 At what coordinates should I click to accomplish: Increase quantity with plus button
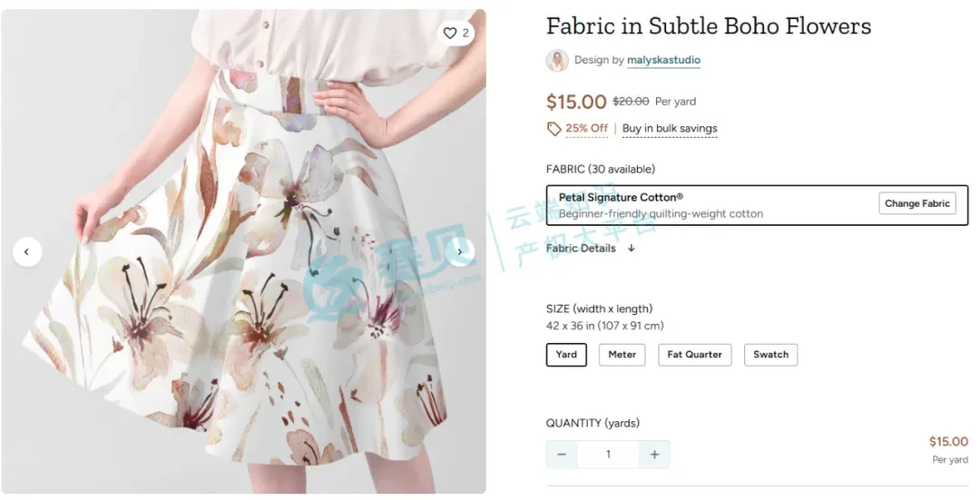[x=654, y=455]
